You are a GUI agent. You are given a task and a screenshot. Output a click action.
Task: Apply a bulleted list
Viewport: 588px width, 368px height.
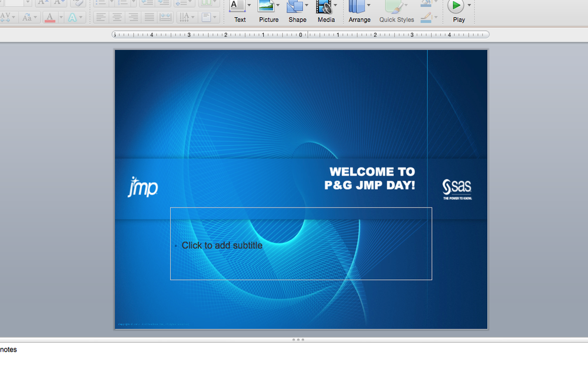(100, 3)
